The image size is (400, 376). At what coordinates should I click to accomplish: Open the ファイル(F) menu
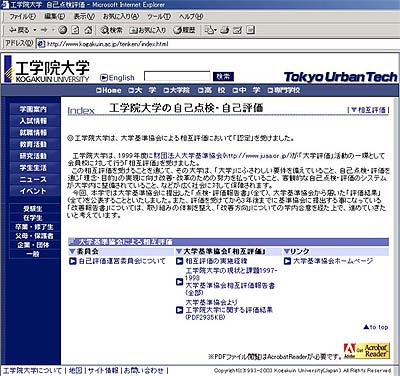(22, 16)
